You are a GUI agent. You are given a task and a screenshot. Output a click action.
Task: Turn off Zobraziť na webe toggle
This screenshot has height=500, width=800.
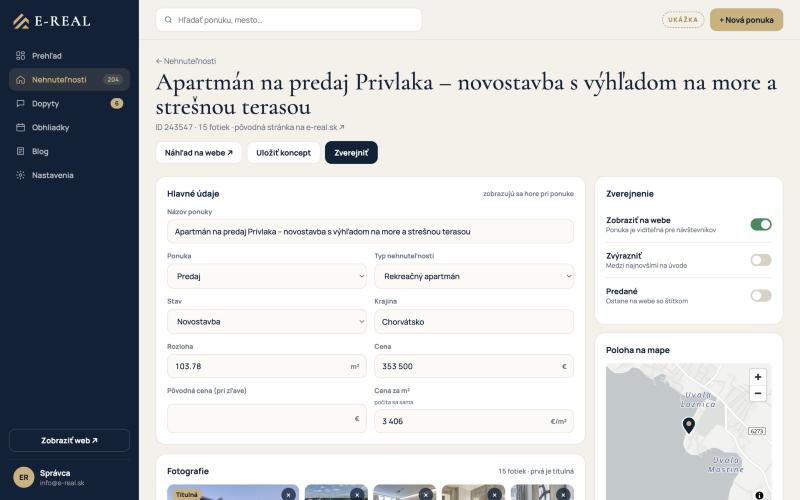761,224
